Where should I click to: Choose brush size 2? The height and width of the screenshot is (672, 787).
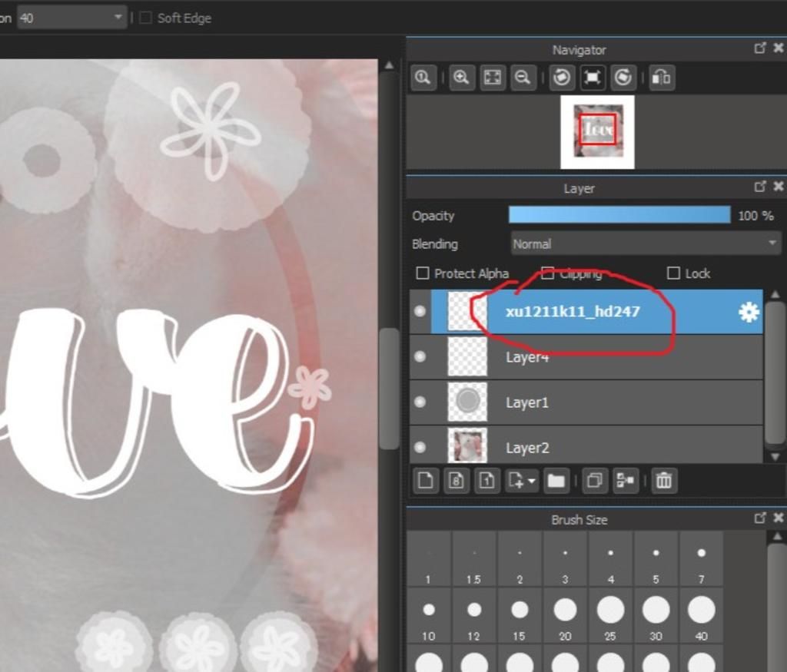click(x=520, y=559)
